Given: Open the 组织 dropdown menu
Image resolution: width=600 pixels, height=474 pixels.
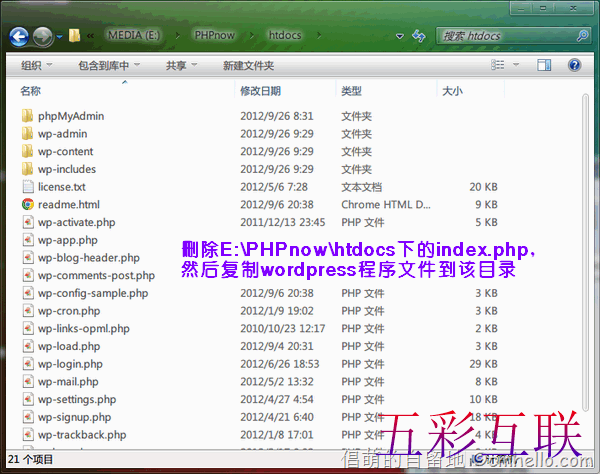Looking at the screenshot, I should (36, 66).
